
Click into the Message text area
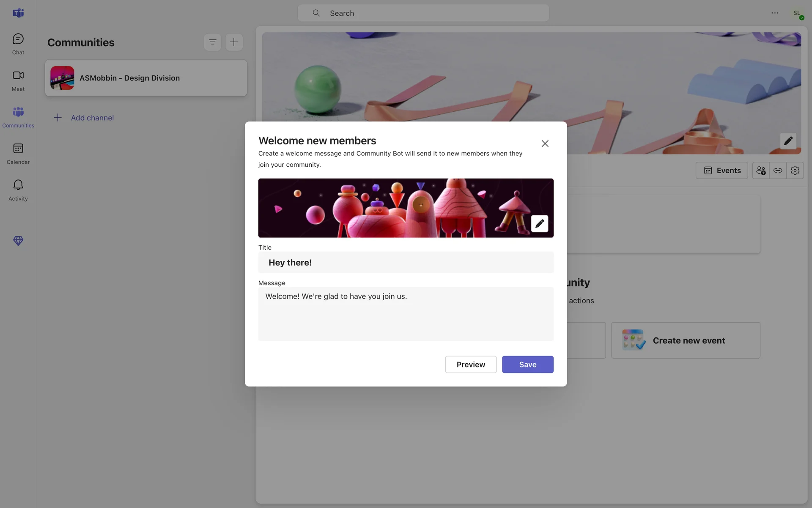pos(406,314)
